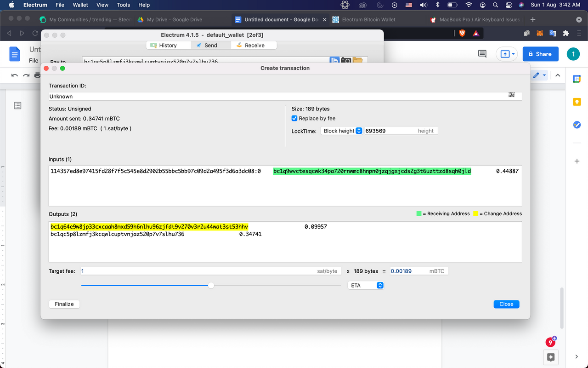The image size is (588, 368).
Task: Click the undo arrow in Google Docs
Action: (15, 75)
